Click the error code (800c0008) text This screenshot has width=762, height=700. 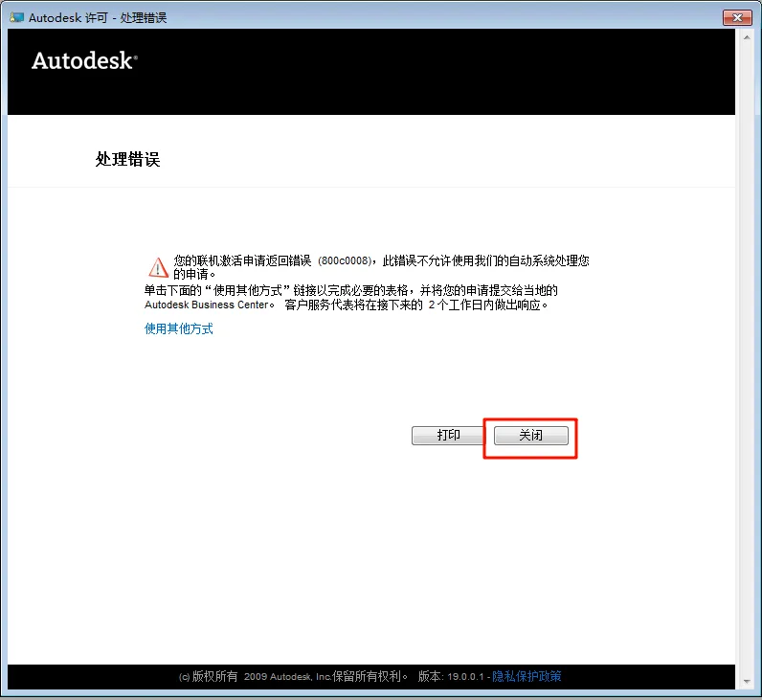345,261
